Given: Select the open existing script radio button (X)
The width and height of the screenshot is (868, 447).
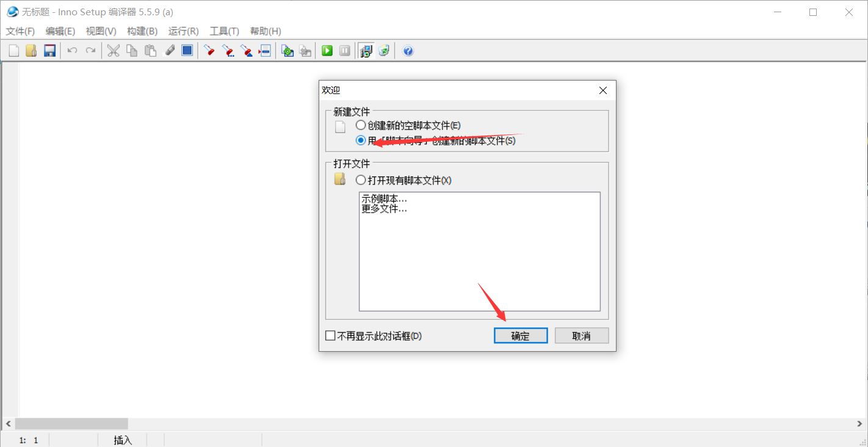Looking at the screenshot, I should click(x=361, y=180).
